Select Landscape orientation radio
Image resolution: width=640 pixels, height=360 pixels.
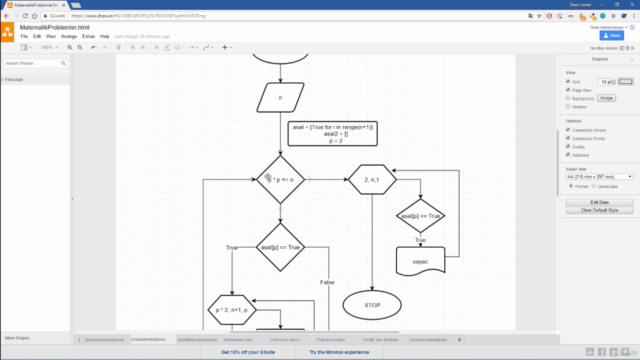594,186
